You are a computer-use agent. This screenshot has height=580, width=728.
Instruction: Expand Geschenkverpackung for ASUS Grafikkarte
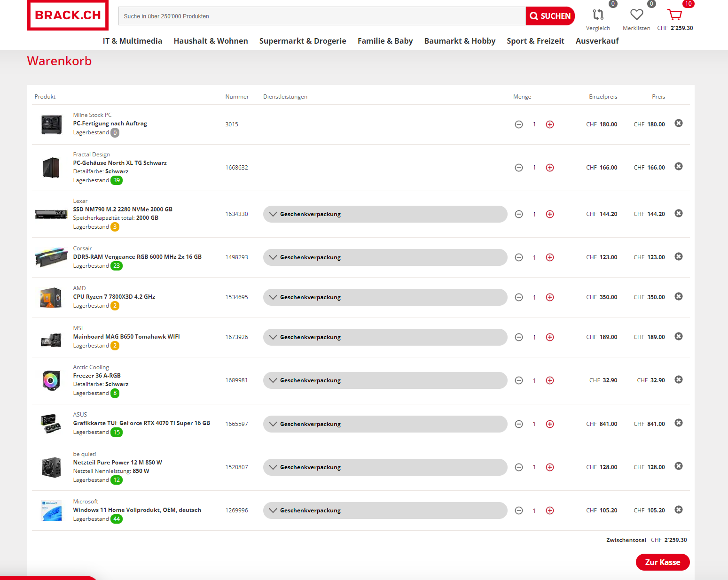tap(385, 424)
